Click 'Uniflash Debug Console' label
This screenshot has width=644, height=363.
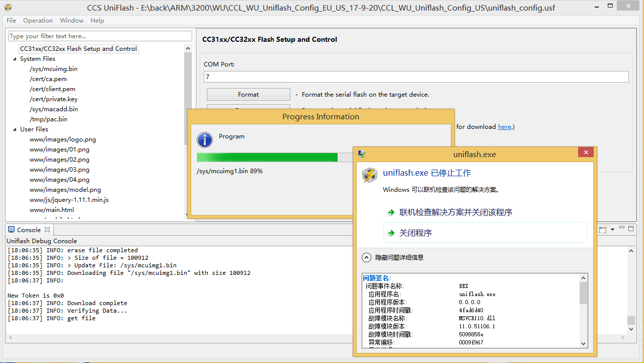42,241
